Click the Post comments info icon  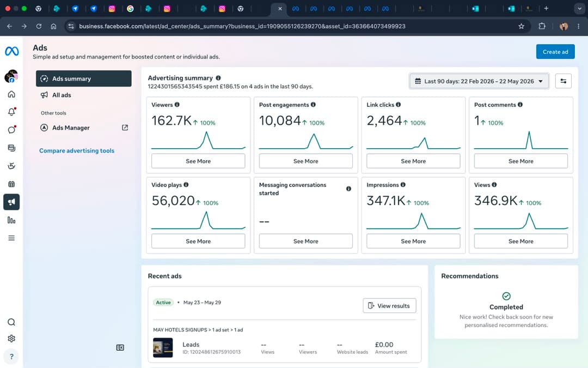point(520,105)
